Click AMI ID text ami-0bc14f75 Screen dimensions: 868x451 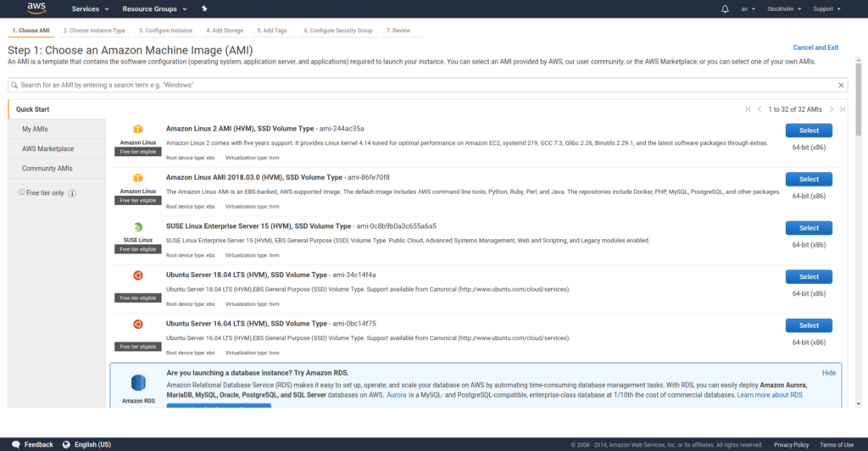coord(354,324)
